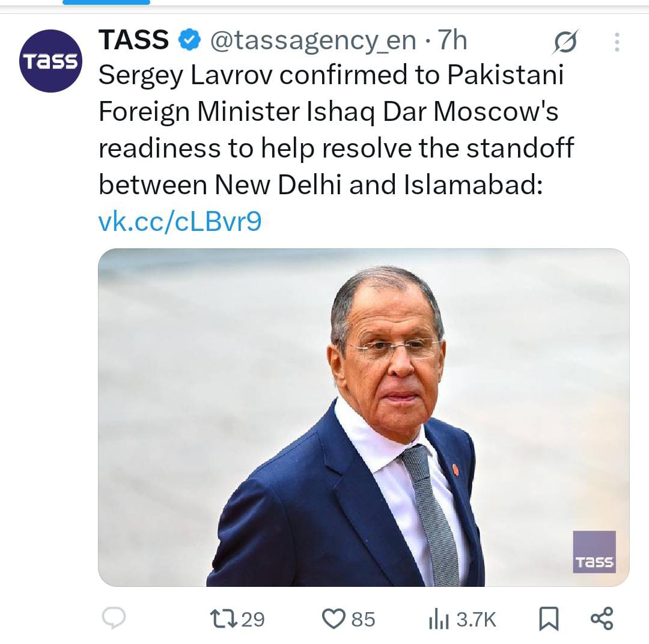This screenshot has width=649, height=644.
Task: Open the TASS profile avatar
Action: [50, 61]
